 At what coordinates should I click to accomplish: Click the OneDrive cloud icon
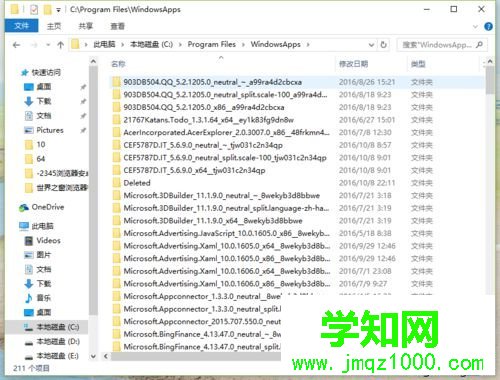click(24, 208)
